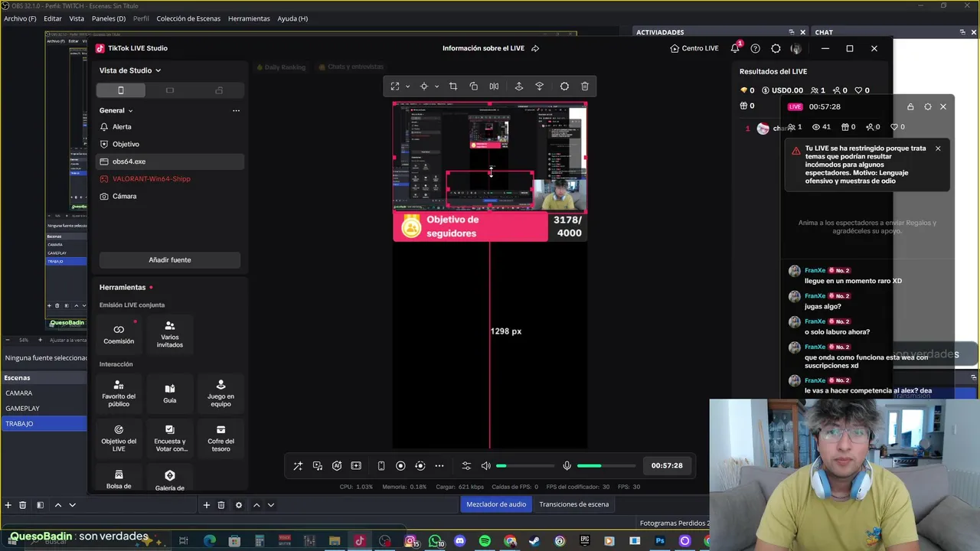
Task: Expand Vista de Studio dropdown
Action: [130, 70]
